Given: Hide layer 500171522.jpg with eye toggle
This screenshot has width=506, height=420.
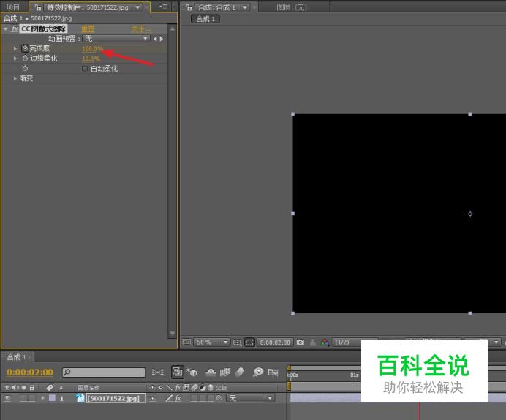Looking at the screenshot, I should pos(7,398).
